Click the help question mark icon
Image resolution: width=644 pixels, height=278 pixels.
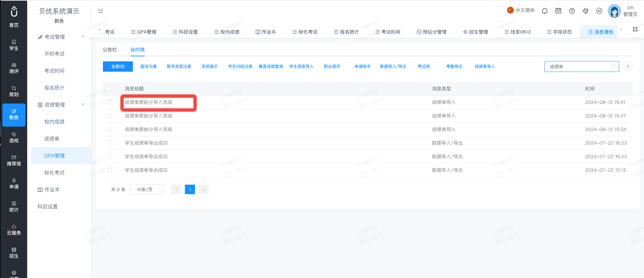572,11
